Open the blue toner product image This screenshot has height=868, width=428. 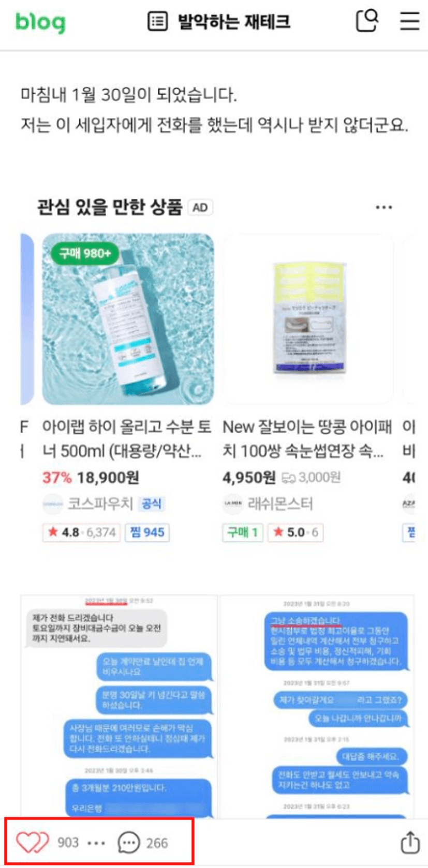128,319
